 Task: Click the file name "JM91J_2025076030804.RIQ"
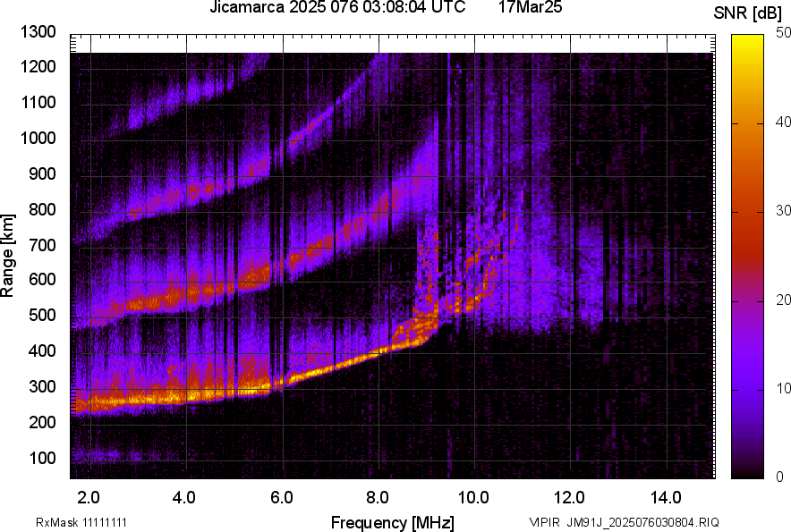pos(642,522)
